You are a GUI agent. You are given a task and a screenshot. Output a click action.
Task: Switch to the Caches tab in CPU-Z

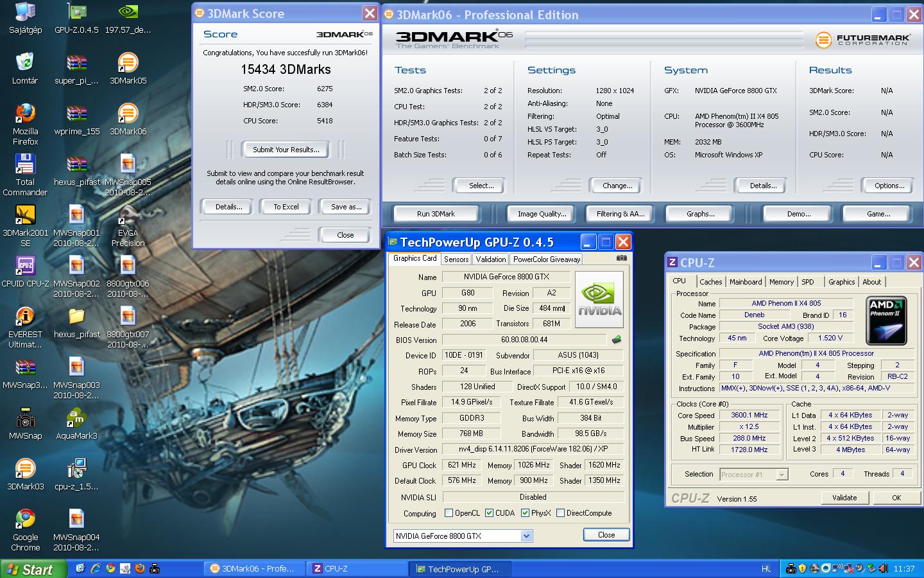(710, 282)
